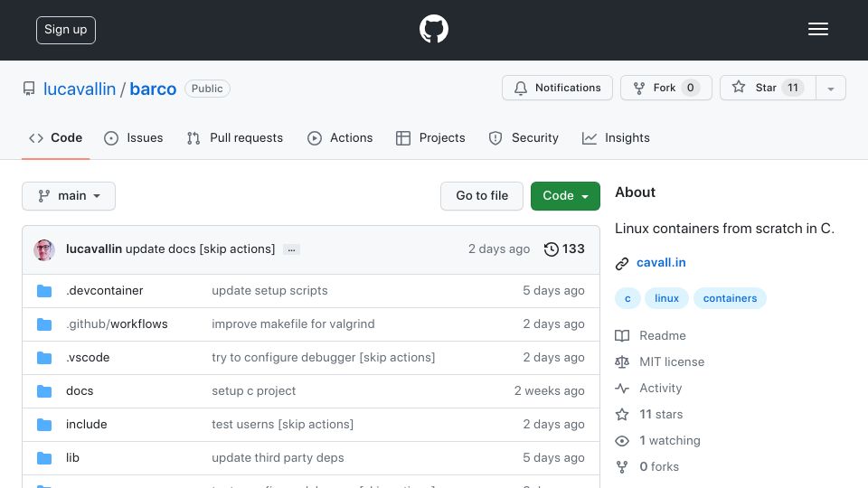Click the '2 days ago' latest commit timestamp
Screen dimensions: 868x488
[499, 249]
